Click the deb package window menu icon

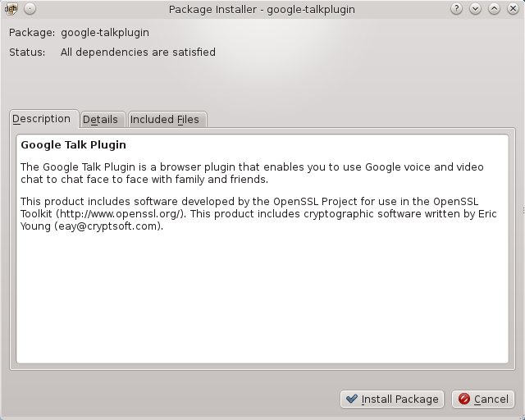tap(11, 9)
